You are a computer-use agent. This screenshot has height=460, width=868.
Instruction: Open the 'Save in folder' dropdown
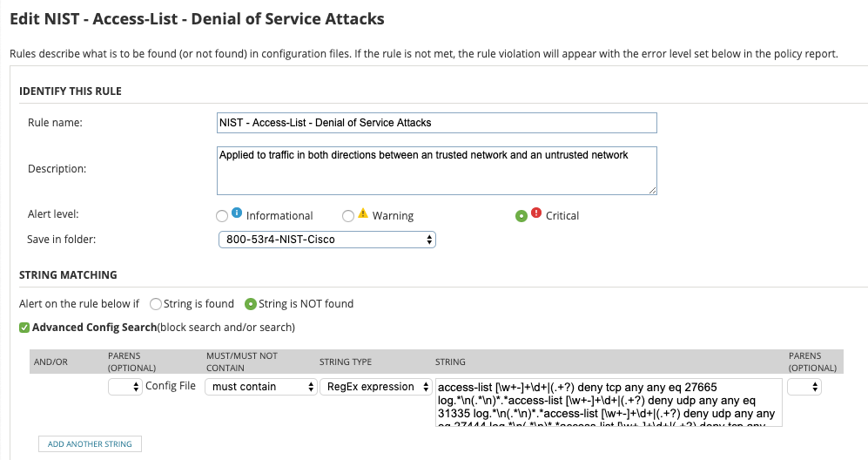326,239
